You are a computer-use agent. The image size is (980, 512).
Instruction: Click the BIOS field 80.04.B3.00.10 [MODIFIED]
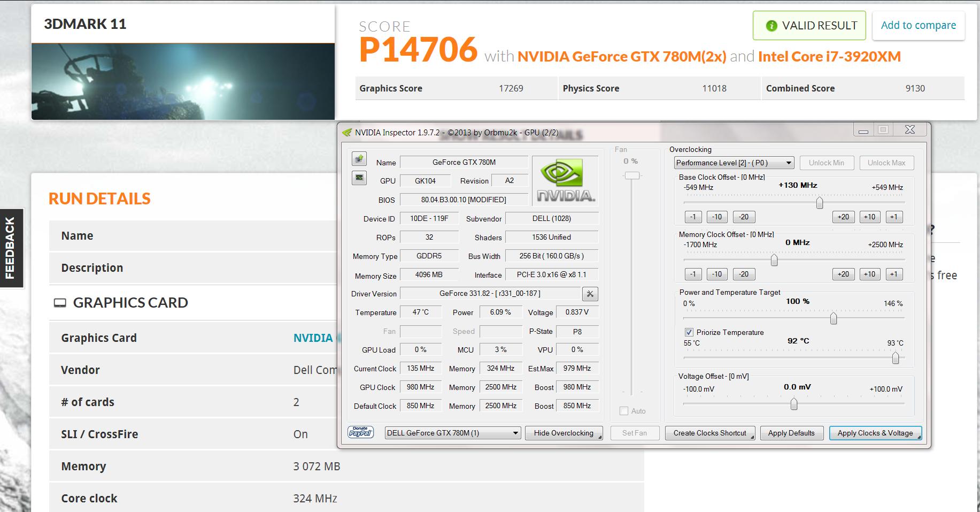(x=464, y=200)
